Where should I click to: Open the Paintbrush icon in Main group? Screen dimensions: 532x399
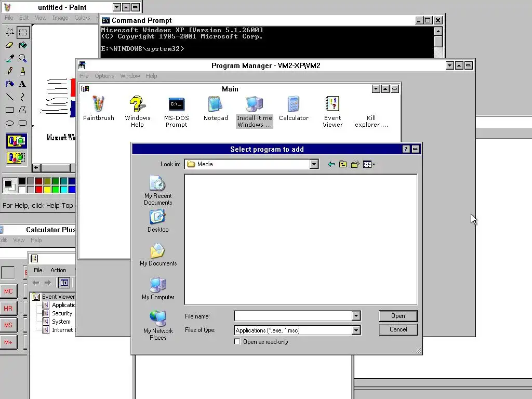click(98, 109)
